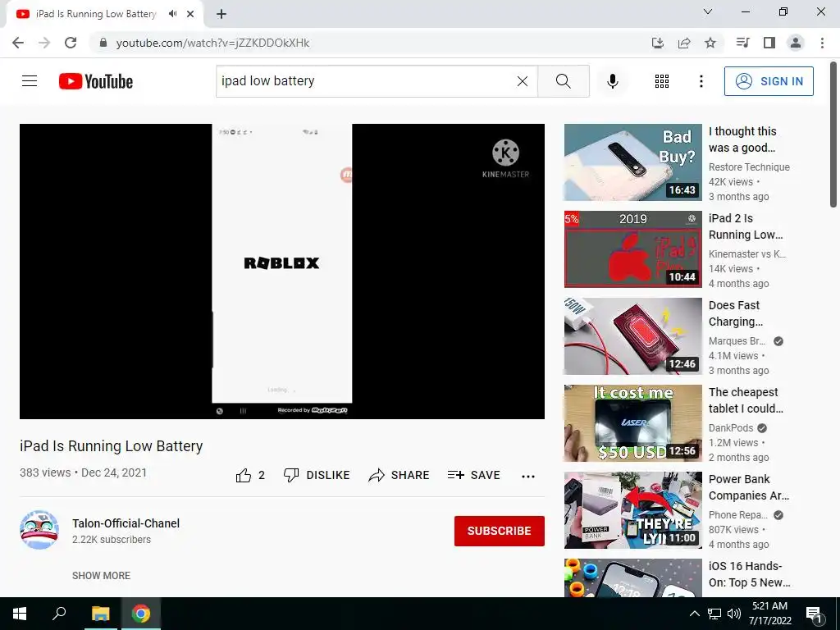Open the Does Fast Charging video thumbnail
Viewport: 840px width, 630px height.
tap(632, 336)
